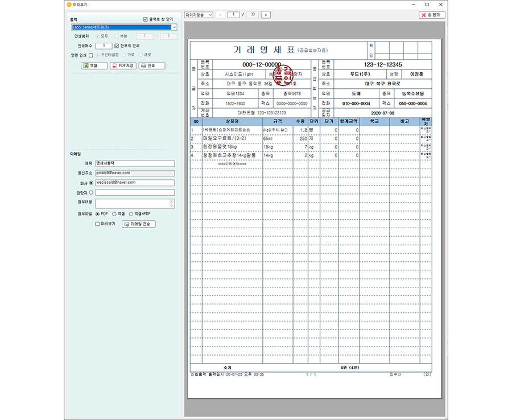Click the current page number box

(x=233, y=14)
